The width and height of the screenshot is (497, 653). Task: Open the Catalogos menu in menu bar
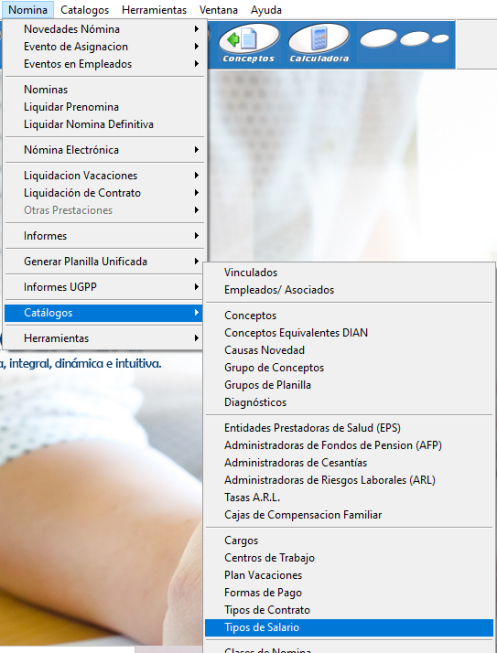[x=85, y=10]
